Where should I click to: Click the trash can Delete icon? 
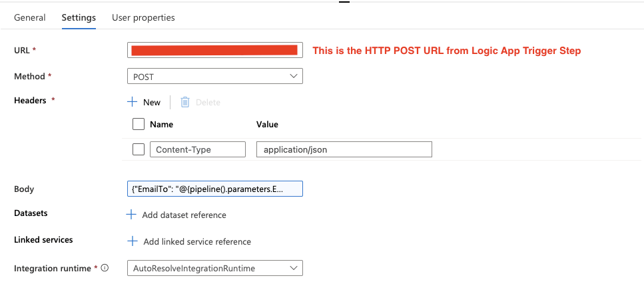point(185,102)
